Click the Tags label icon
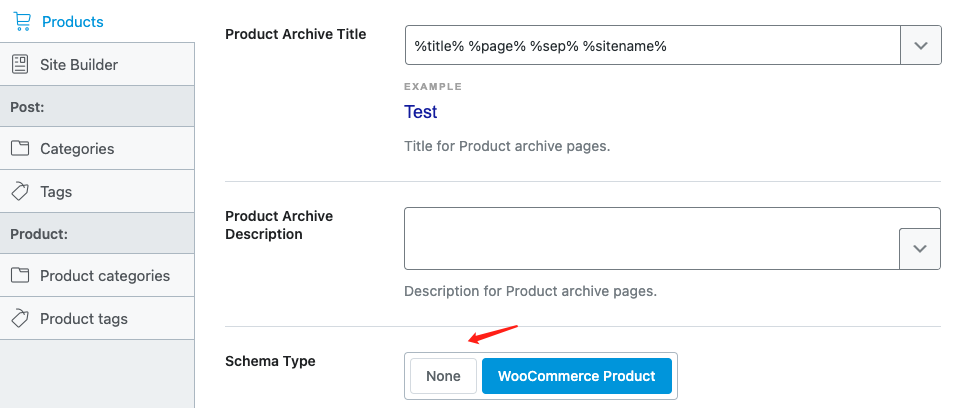This screenshot has height=408, width=967. click(20, 192)
